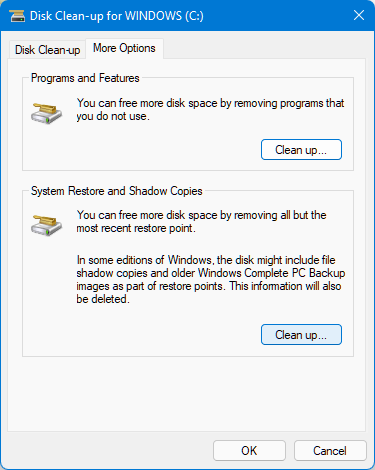Image resolution: width=375 pixels, height=470 pixels.
Task: Switch to the Disk Clean-up tab
Action: [47, 50]
